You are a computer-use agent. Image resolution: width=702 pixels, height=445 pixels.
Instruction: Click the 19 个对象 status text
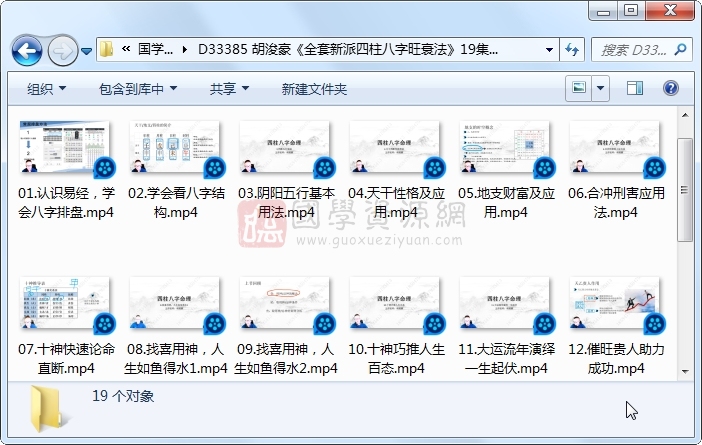123,396
